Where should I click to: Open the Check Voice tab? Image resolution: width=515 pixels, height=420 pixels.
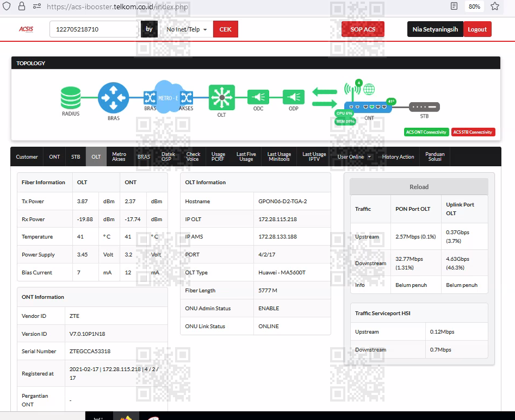pos(193,157)
